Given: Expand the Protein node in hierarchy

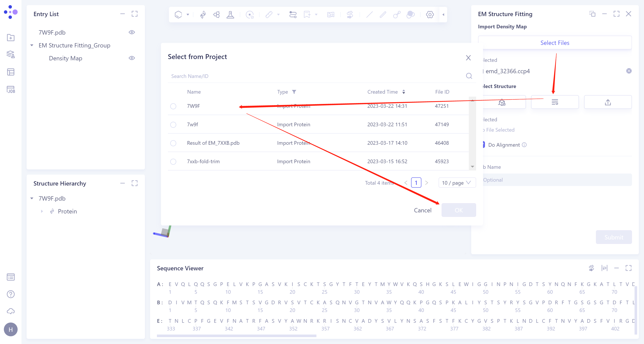Looking at the screenshot, I should pos(42,211).
